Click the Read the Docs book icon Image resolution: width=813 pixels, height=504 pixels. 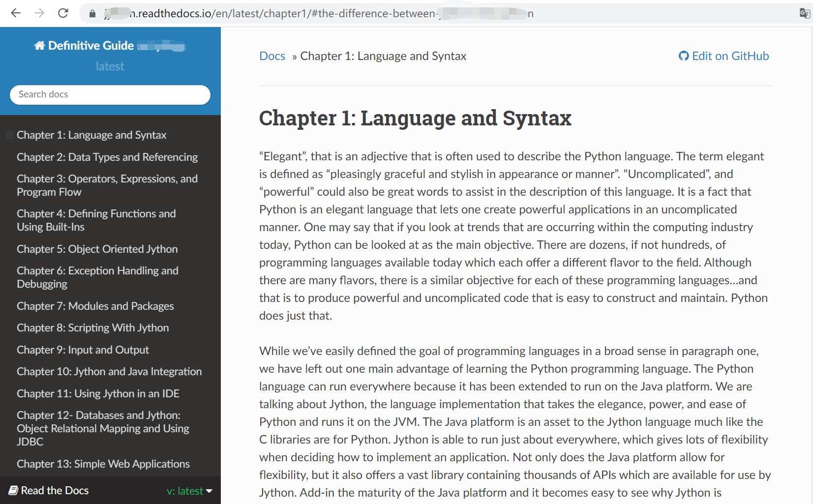click(13, 490)
